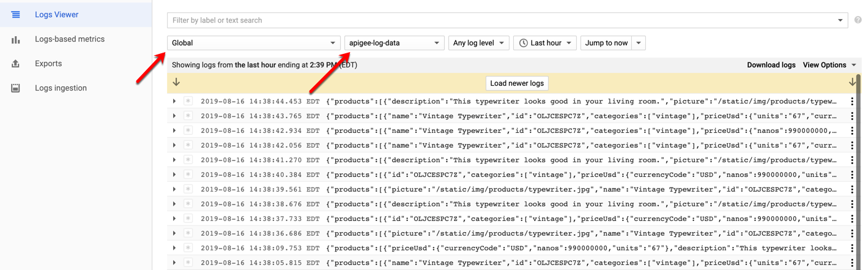Viewport: 868px width, 270px height.
Task: Open the filter box options dropdown arrow
Action: point(840,20)
